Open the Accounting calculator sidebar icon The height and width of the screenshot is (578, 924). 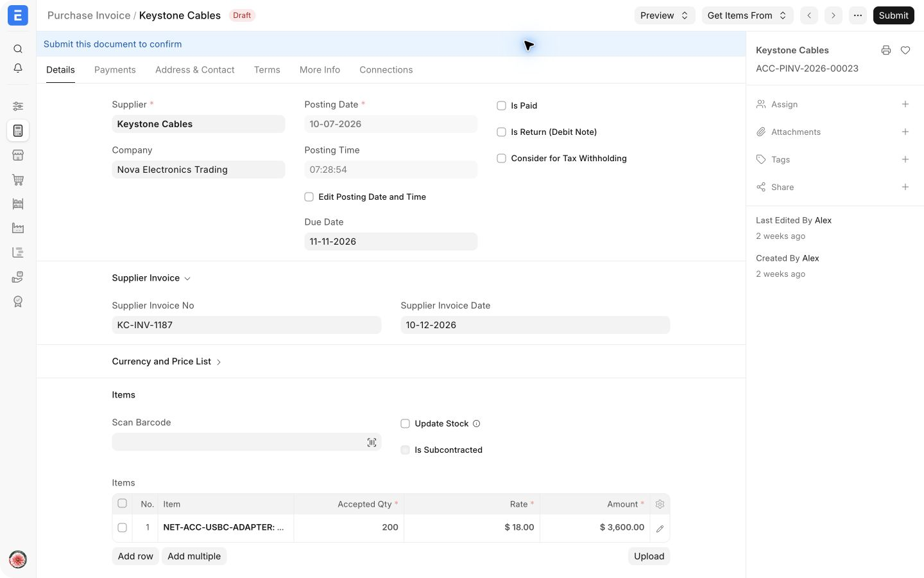[x=18, y=131]
